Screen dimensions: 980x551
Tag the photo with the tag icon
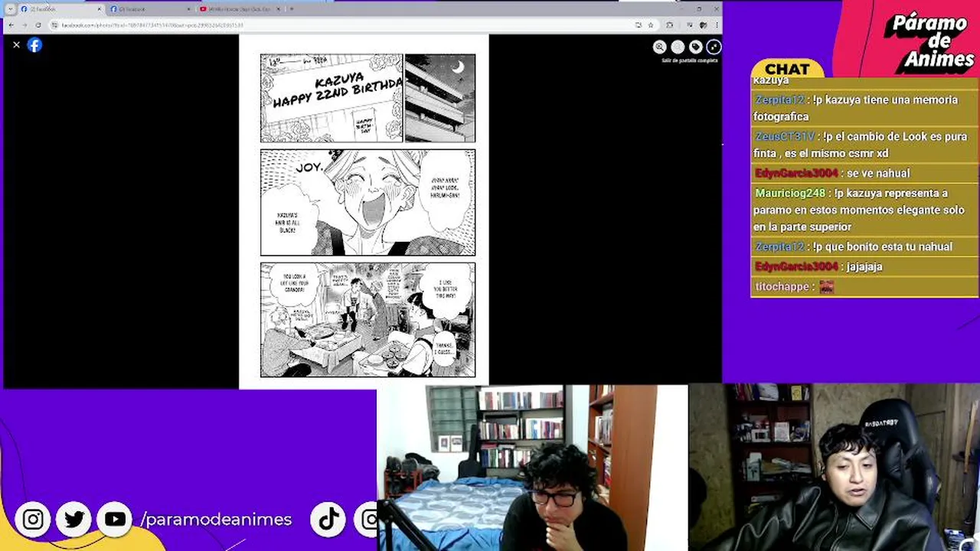point(695,47)
